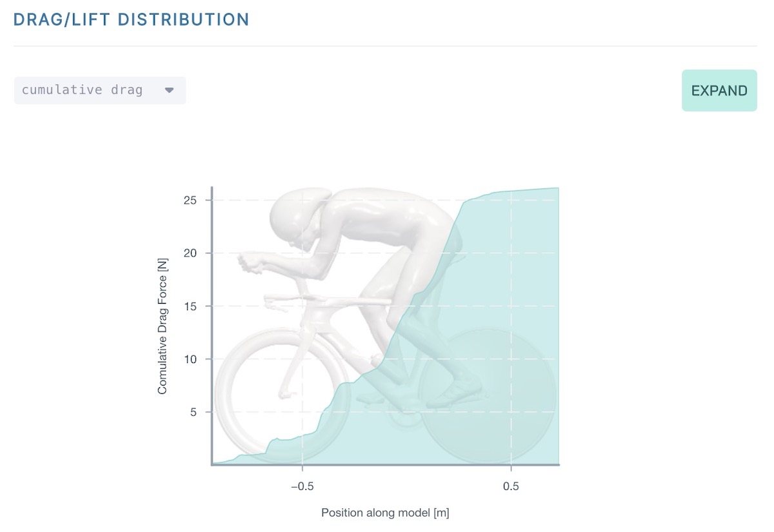
Task: Click the DRAG/LIFT DISTRIBUTION heading
Action: click(131, 19)
